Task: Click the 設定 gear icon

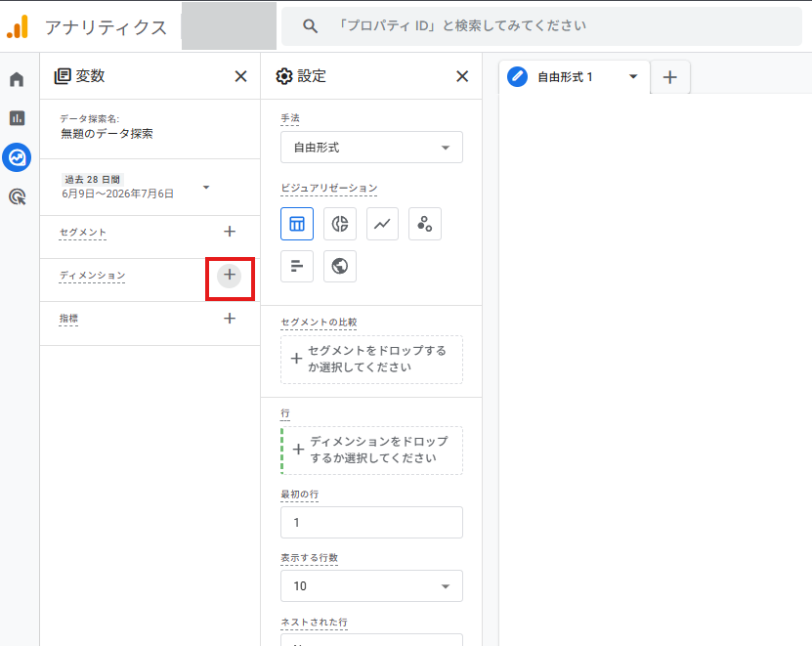Action: click(x=283, y=76)
